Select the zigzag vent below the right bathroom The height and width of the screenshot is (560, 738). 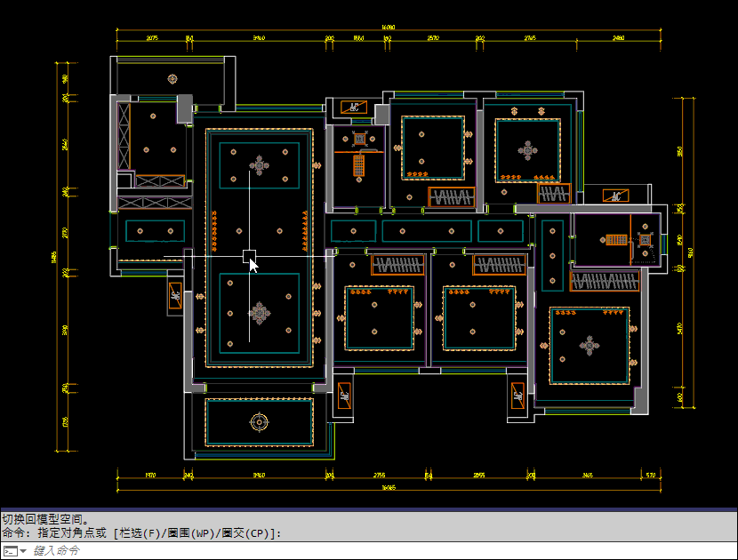click(605, 281)
